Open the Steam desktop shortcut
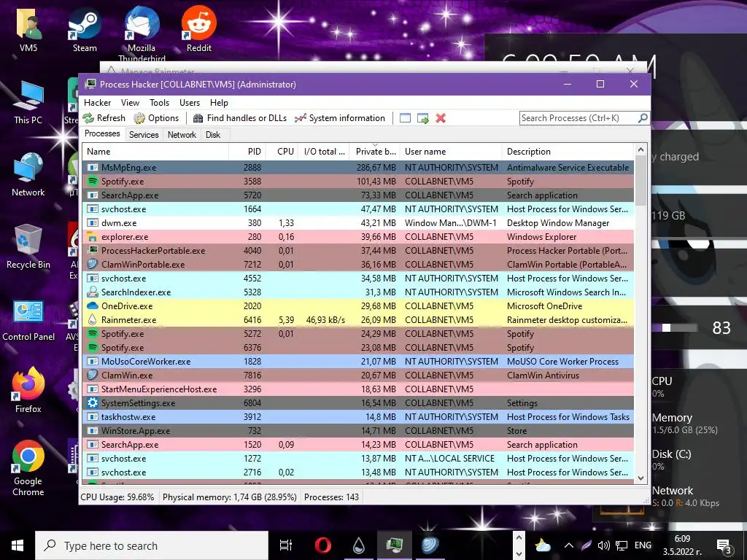 coord(85,29)
